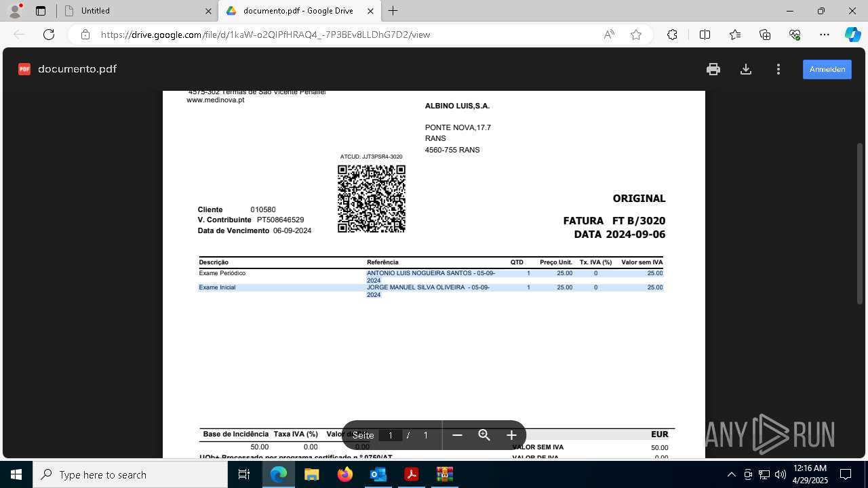The width and height of the screenshot is (868, 488).
Task: Close the documento.pdf tab
Action: [370, 11]
